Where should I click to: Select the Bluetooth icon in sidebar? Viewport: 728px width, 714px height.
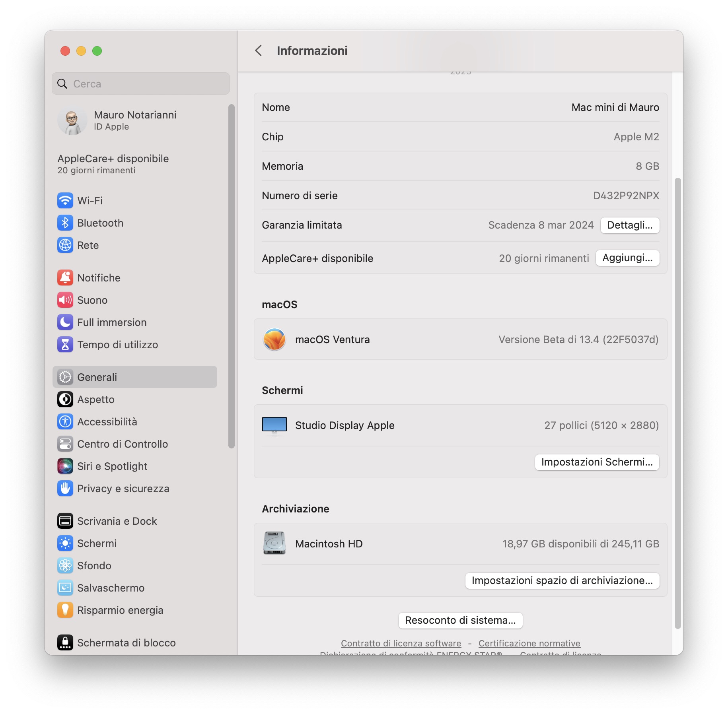pos(65,223)
